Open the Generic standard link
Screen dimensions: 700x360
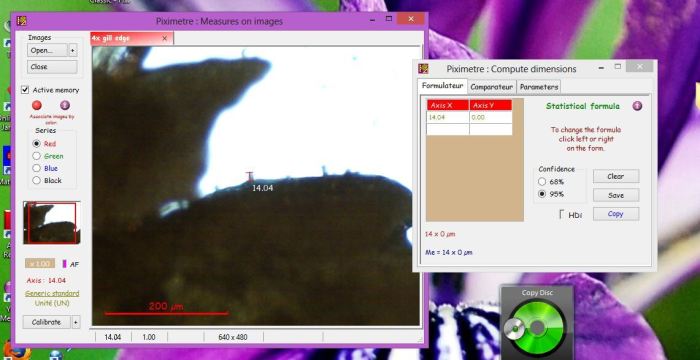click(52, 293)
